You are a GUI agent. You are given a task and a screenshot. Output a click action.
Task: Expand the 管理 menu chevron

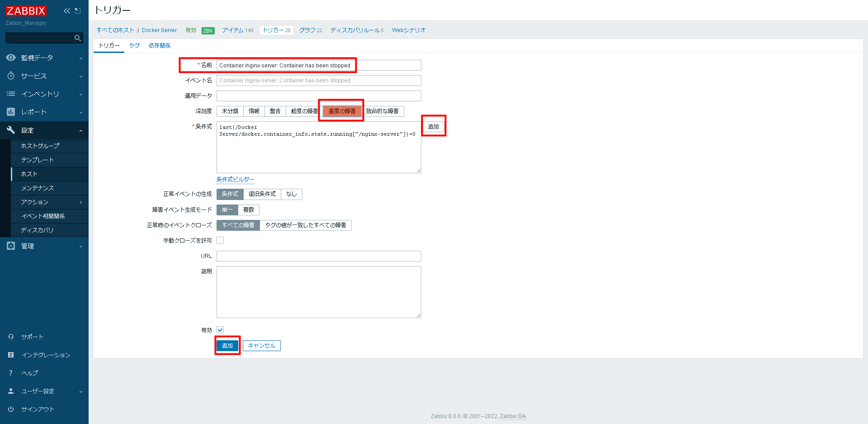pos(81,246)
